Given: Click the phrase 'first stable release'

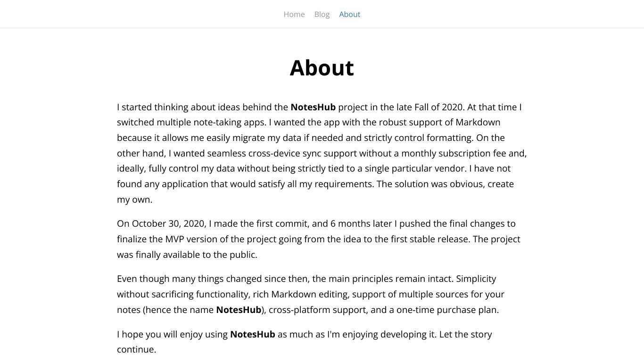Looking at the screenshot, I should click(x=430, y=239).
